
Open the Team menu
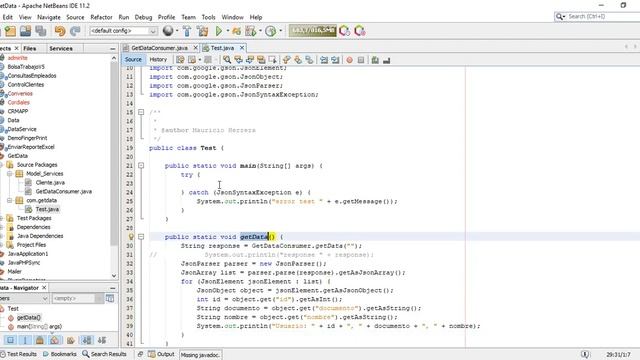tap(188, 17)
